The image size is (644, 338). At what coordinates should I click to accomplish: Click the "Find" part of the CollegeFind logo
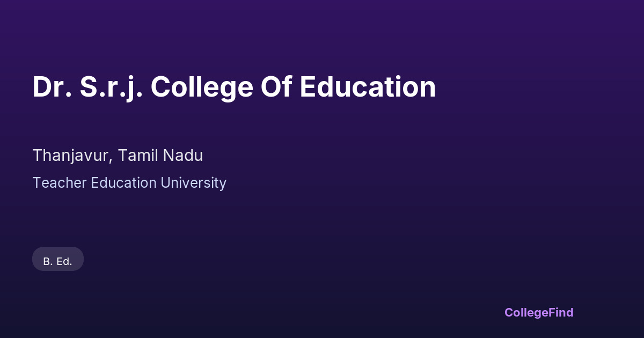coord(561,312)
